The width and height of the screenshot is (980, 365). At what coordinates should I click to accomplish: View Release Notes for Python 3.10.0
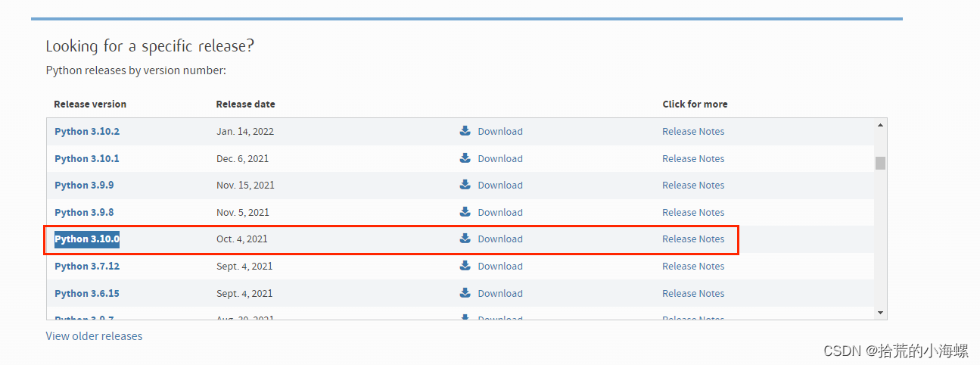(x=693, y=239)
